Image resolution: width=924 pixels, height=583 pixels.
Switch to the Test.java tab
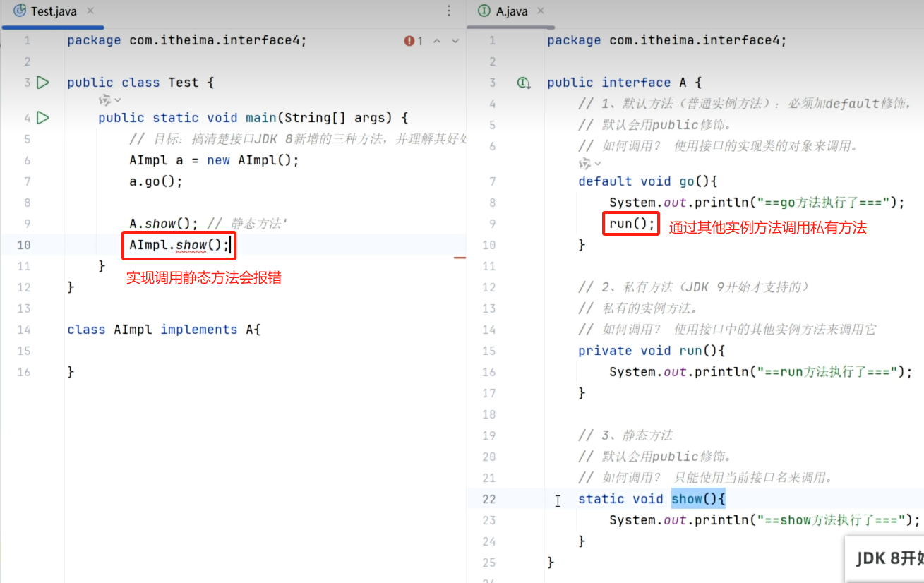pyautogui.click(x=54, y=11)
